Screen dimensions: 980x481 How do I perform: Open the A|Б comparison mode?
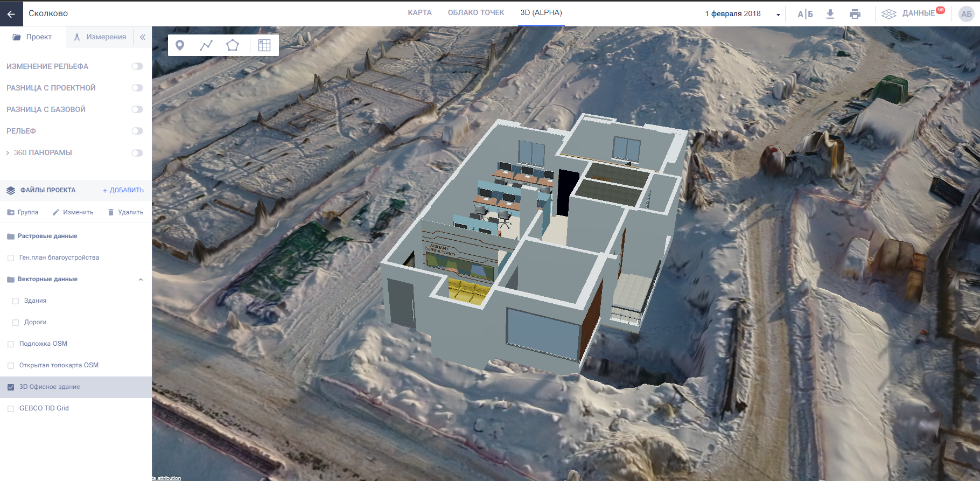coord(805,14)
